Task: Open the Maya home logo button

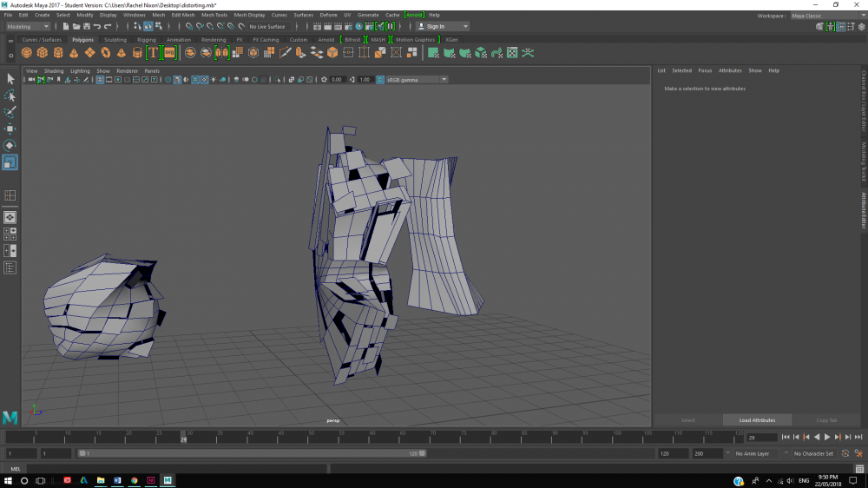Action: [10, 418]
